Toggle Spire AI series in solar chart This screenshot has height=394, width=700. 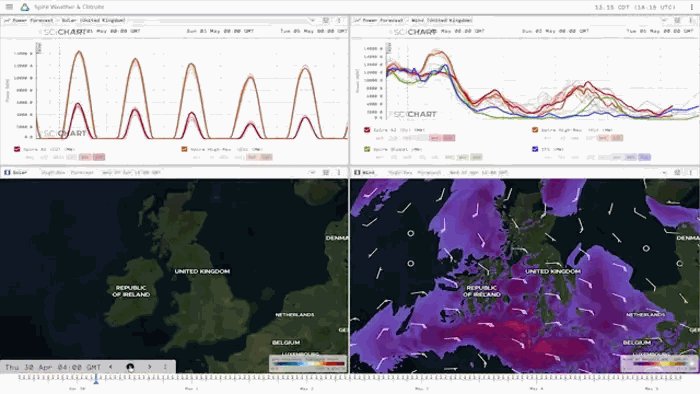pos(17,149)
